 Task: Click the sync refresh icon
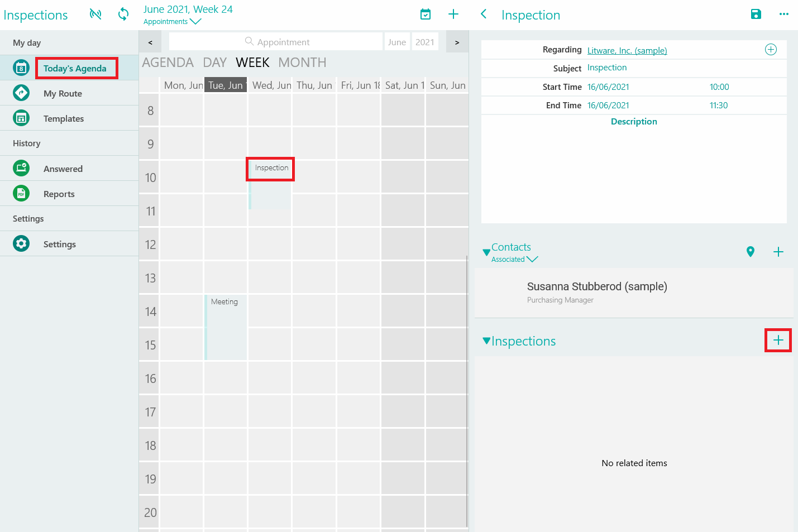[x=123, y=14]
